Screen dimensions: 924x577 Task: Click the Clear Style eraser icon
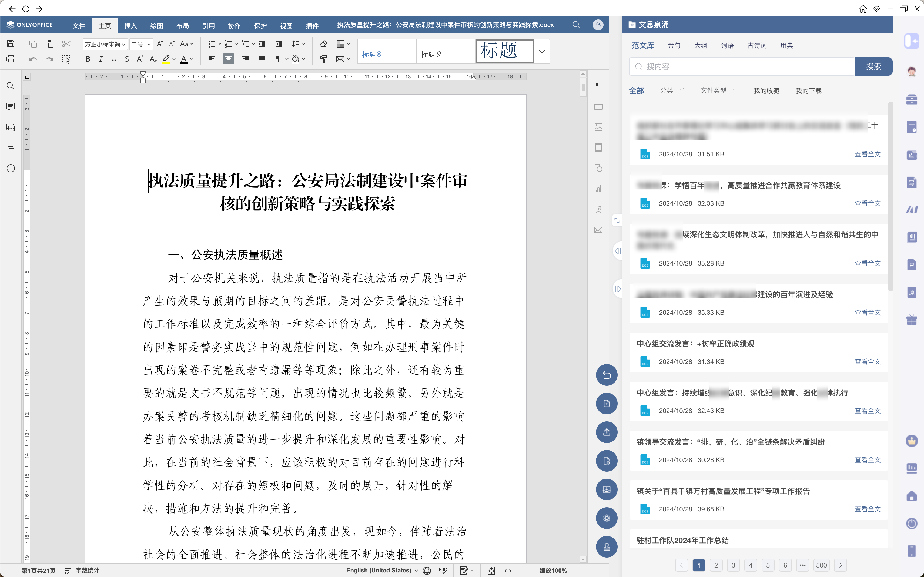click(x=323, y=44)
